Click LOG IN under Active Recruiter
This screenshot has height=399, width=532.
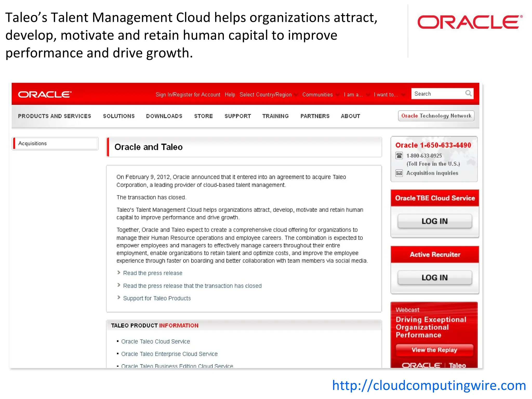point(435,277)
